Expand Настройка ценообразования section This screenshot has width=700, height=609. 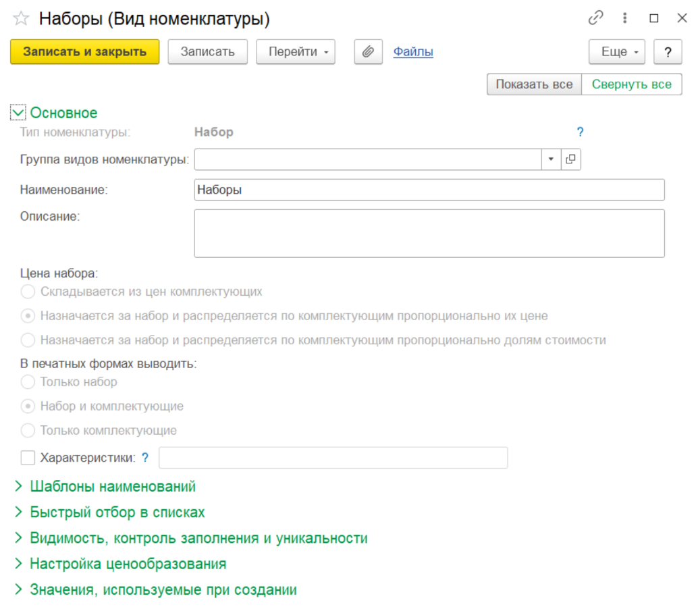(128, 564)
